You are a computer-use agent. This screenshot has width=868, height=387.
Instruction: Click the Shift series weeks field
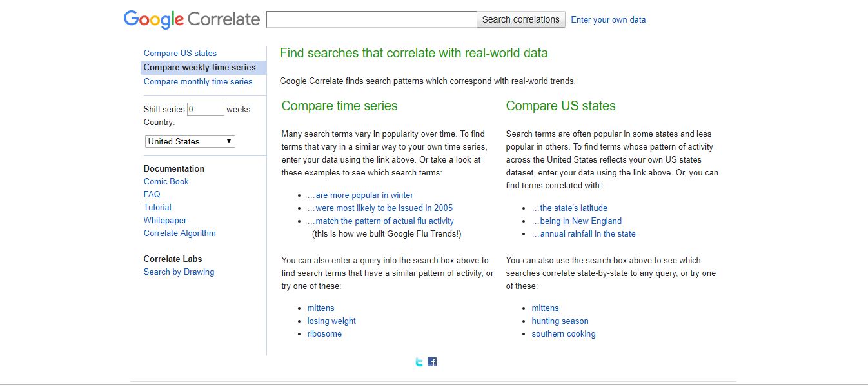206,109
